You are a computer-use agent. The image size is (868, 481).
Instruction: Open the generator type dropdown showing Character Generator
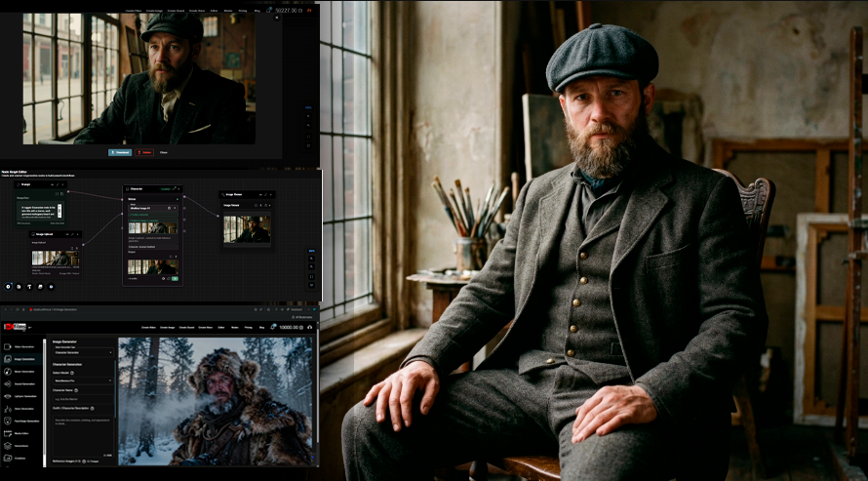[83, 352]
